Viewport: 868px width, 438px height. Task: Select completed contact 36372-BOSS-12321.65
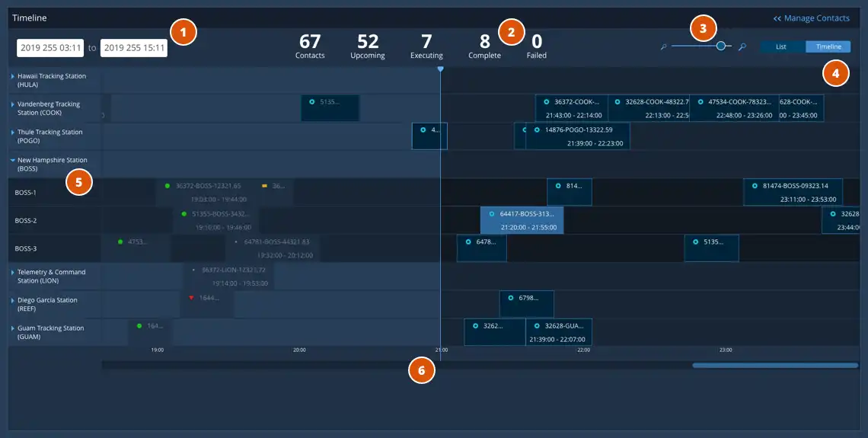[x=206, y=192]
